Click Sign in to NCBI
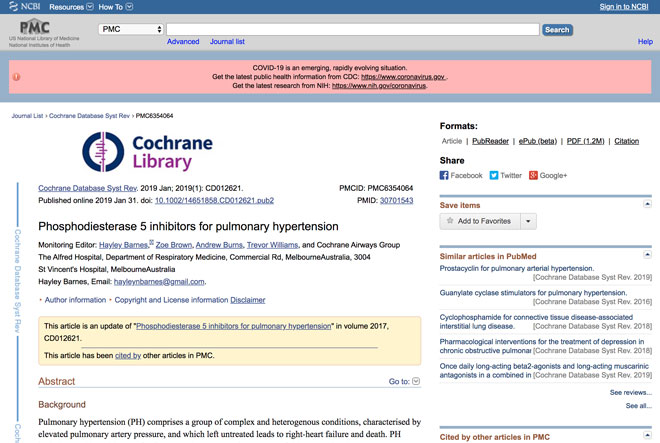660x443 pixels. 624,6
